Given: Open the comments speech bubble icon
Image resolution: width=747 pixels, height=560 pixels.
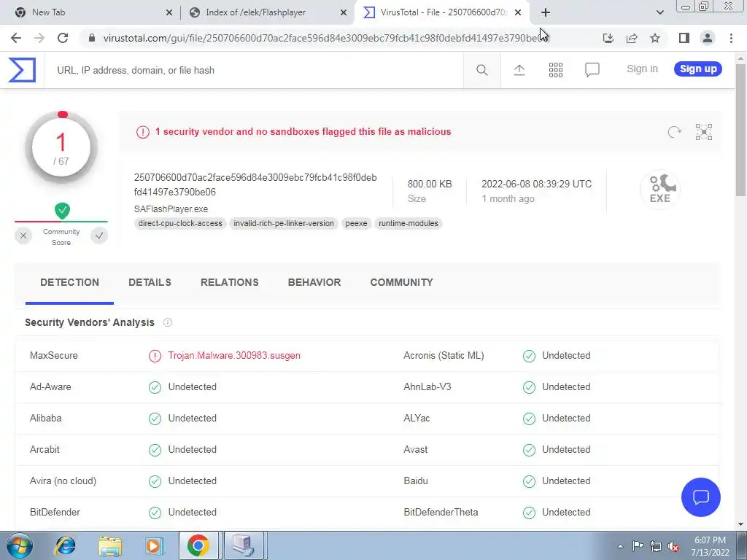Looking at the screenshot, I should (x=592, y=70).
